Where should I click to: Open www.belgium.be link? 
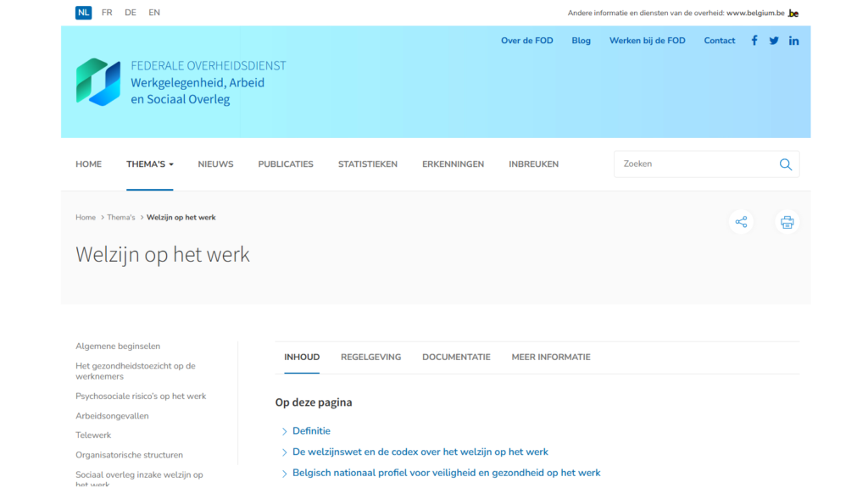coord(755,13)
